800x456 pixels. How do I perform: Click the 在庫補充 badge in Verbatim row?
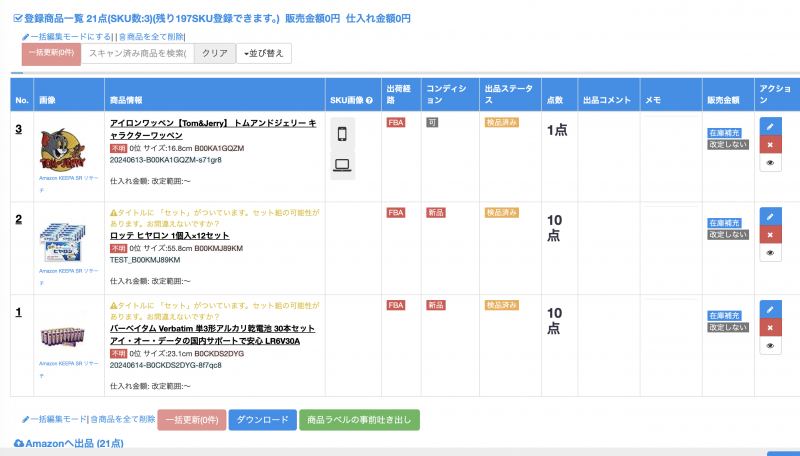point(724,315)
